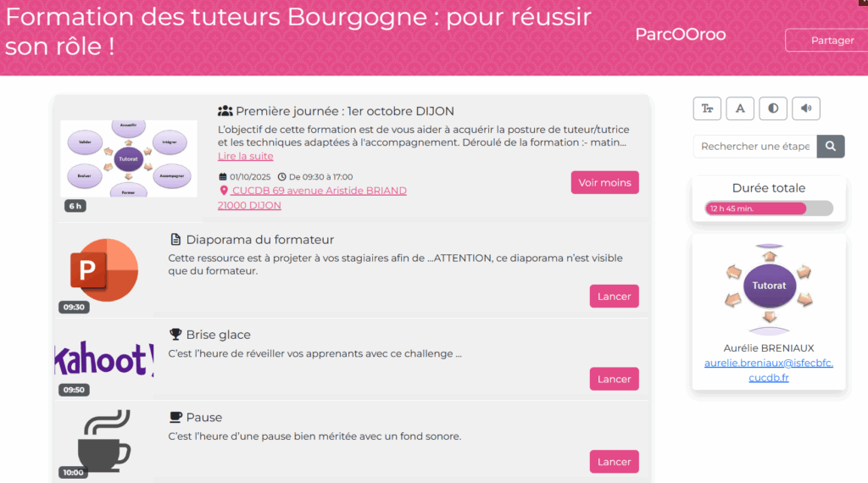Click the magnifying glass search button
This screenshot has width=868, height=483.
831,147
